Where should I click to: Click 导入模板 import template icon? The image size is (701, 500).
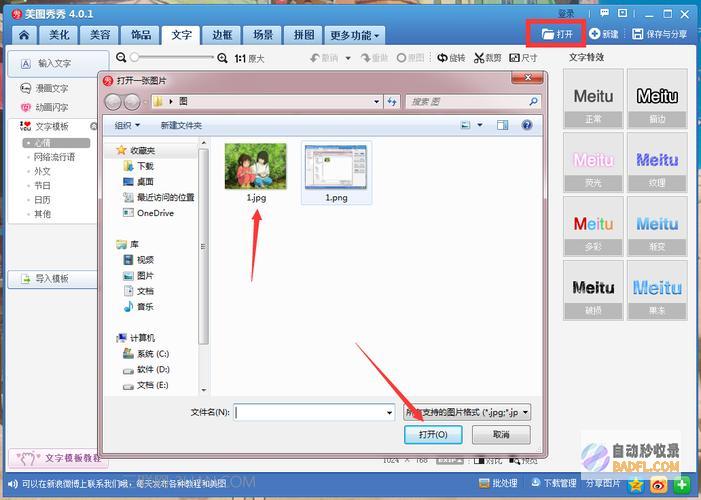point(26,279)
